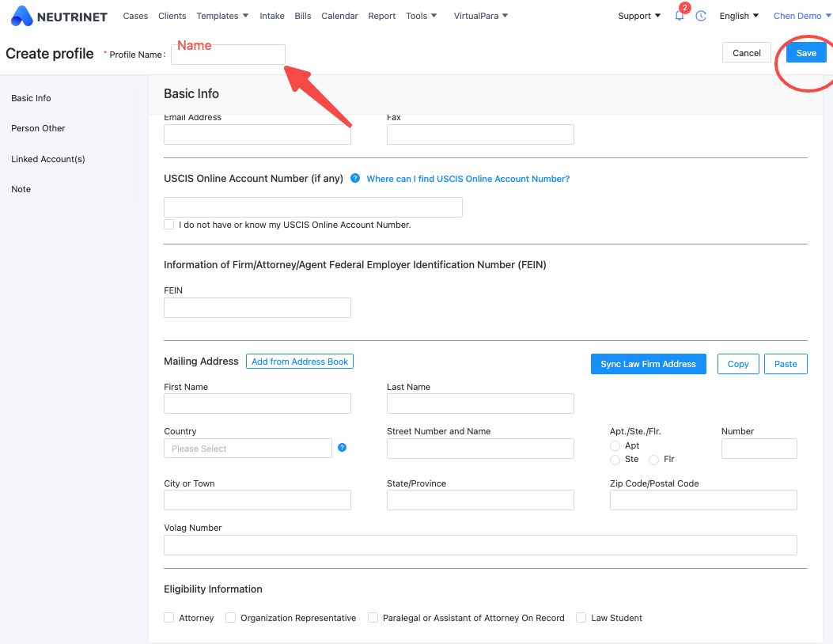Click the USCIS Online Account Number field

pyautogui.click(x=313, y=207)
